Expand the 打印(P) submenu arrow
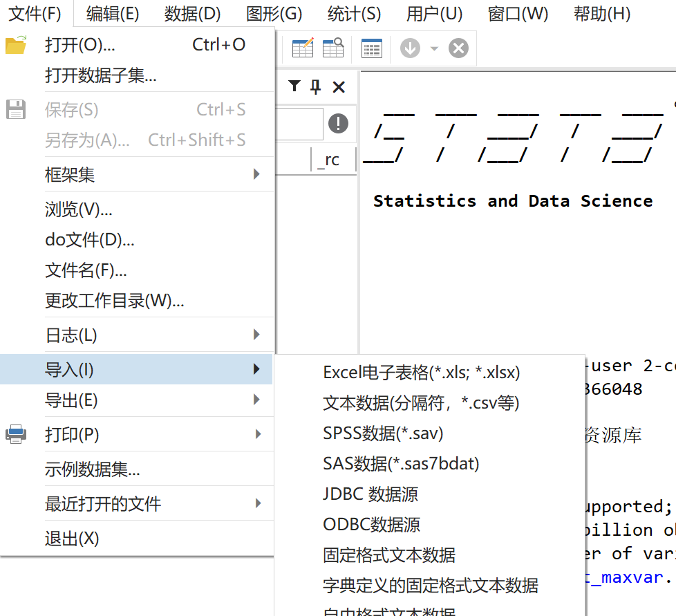676x616 pixels. click(x=258, y=434)
